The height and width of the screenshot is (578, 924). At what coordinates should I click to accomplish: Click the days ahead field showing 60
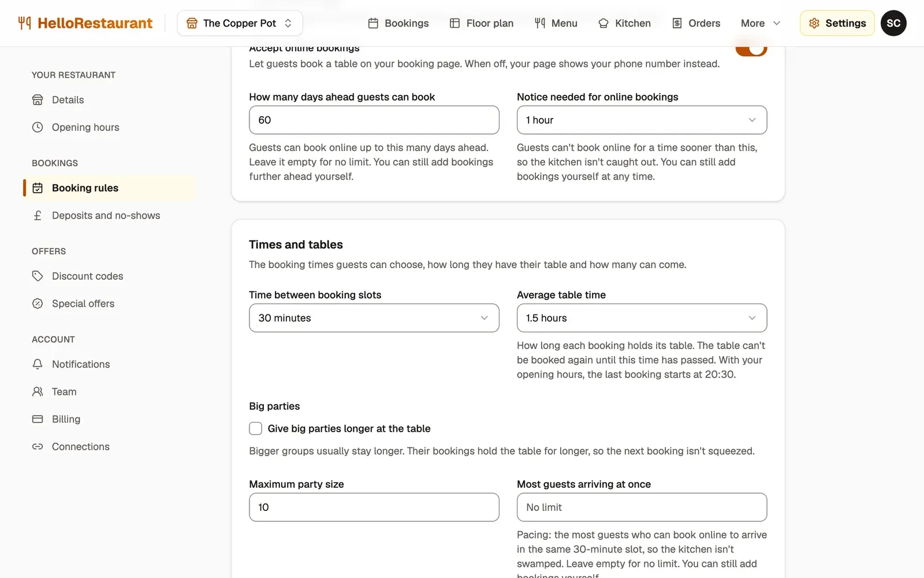[x=374, y=120]
